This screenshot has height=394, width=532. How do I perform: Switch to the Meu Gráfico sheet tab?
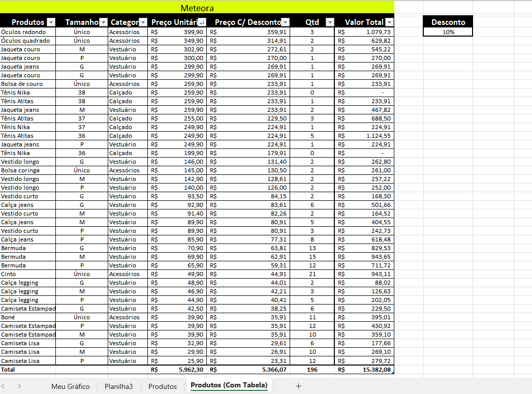click(71, 386)
